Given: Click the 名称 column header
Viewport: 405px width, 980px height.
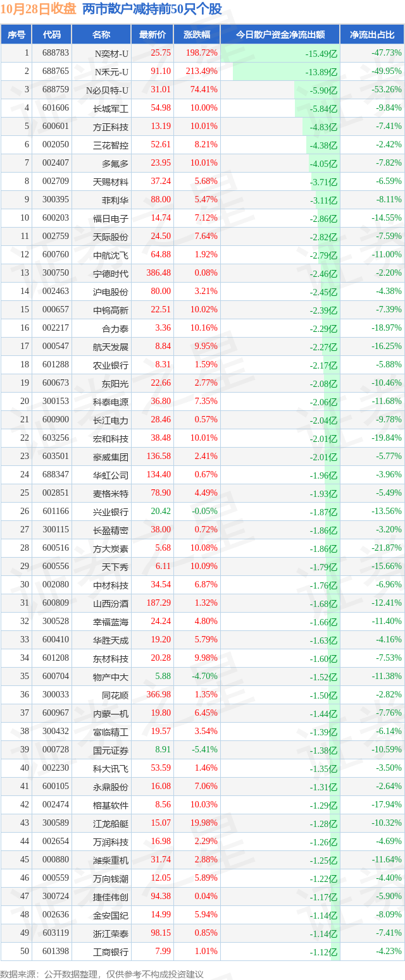Looking at the screenshot, I should 101,35.
